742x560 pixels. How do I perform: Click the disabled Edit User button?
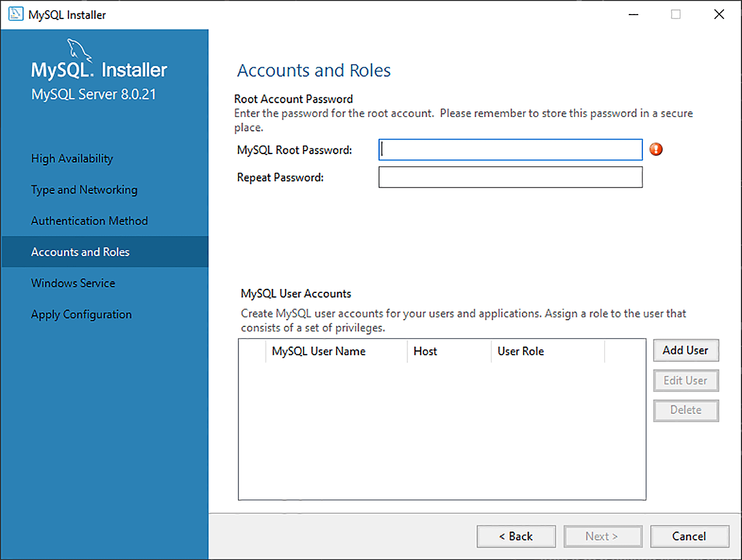[685, 380]
